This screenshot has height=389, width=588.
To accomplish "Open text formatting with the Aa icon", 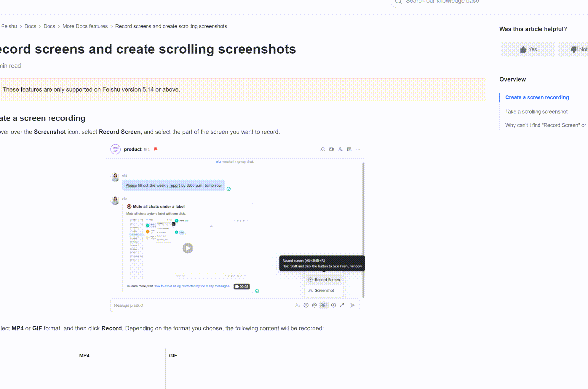I will pos(297,305).
